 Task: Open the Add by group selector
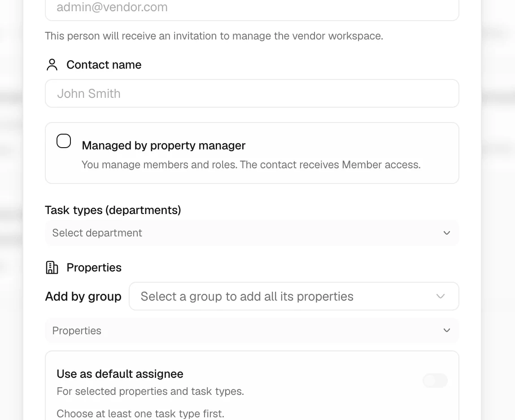[x=294, y=296]
